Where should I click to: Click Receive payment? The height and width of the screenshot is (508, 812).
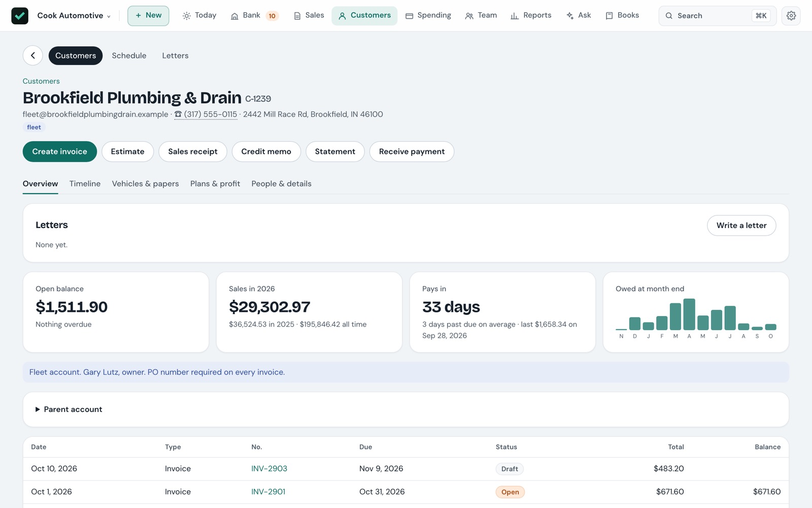[412, 151]
